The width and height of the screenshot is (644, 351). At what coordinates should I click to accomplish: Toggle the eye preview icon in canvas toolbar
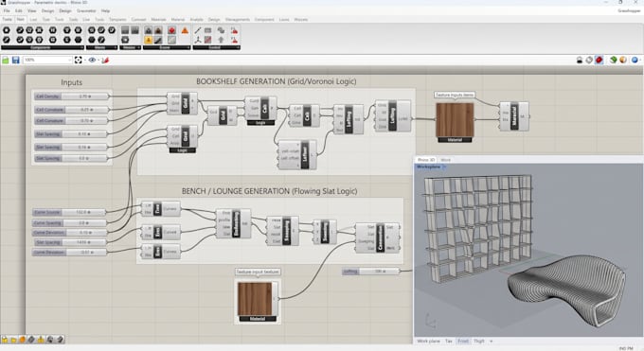(92, 60)
